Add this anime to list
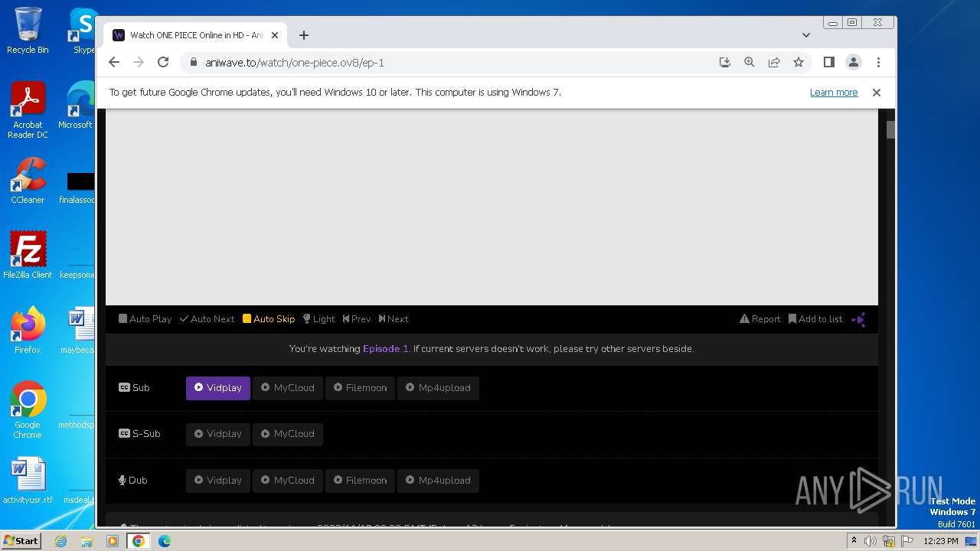 coord(815,319)
